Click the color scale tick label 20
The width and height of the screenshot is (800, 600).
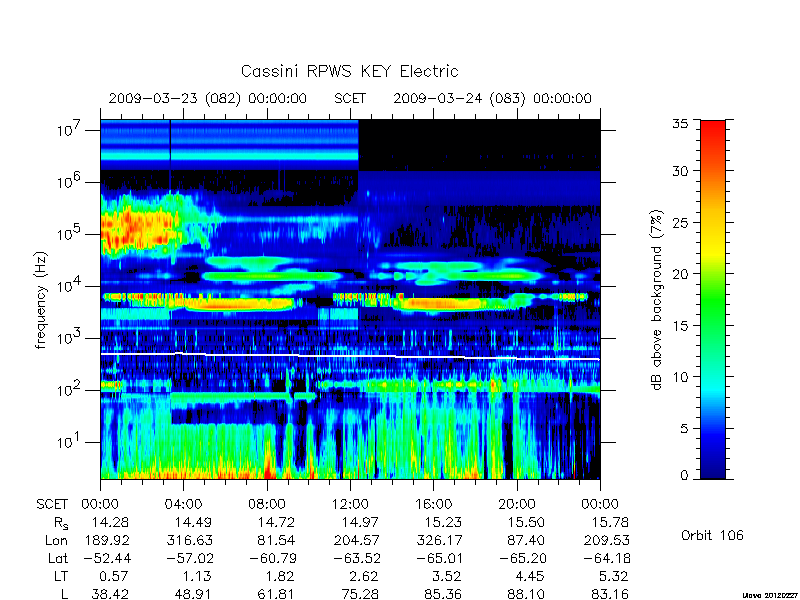tap(683, 273)
